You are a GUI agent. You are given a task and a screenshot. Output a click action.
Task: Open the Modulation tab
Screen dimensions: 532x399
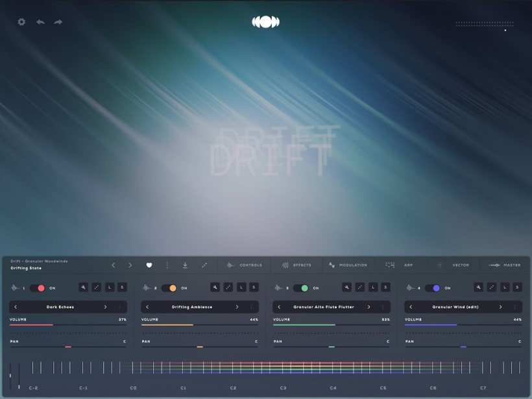pos(348,265)
